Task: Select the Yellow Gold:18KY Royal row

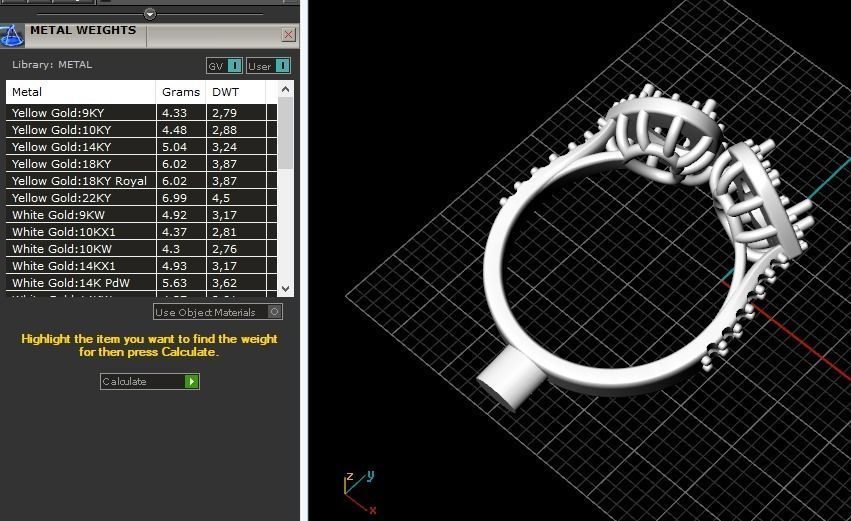Action: 142,181
